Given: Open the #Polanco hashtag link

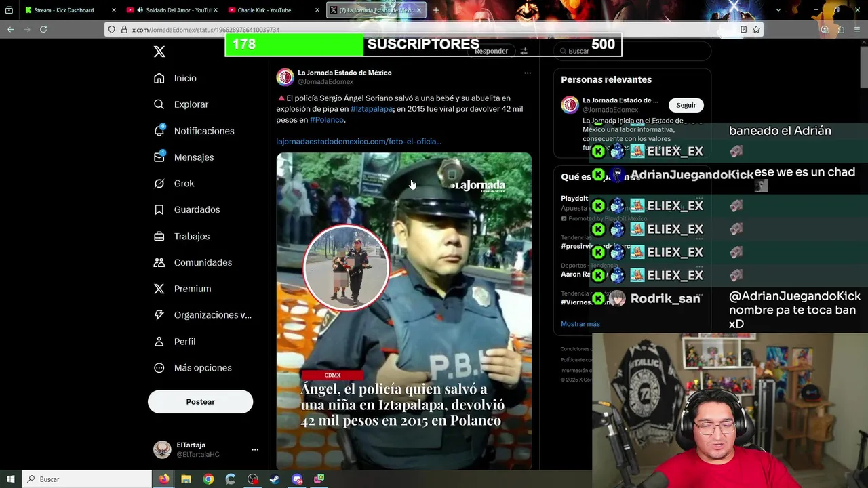Looking at the screenshot, I should coord(327,120).
